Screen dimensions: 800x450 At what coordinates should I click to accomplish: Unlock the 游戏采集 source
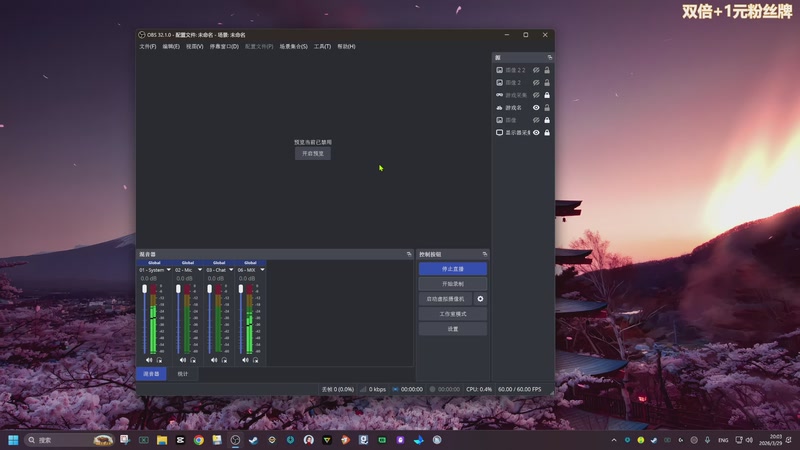point(547,95)
